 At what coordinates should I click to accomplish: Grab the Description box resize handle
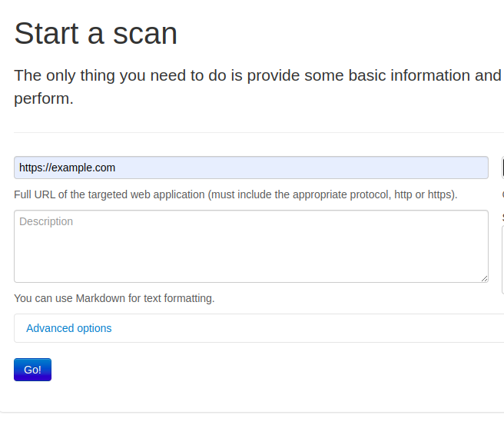484,278
